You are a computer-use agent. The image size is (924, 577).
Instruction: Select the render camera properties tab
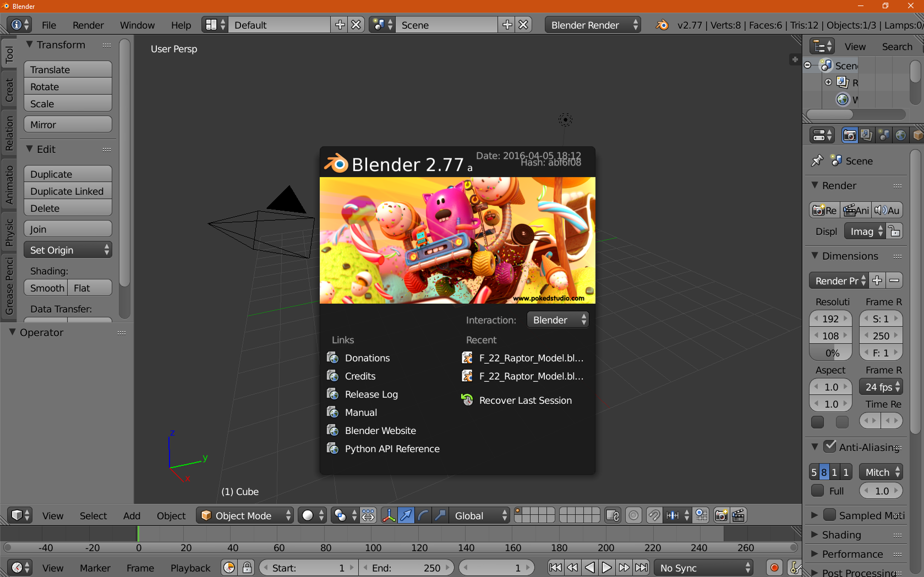pyautogui.click(x=850, y=135)
